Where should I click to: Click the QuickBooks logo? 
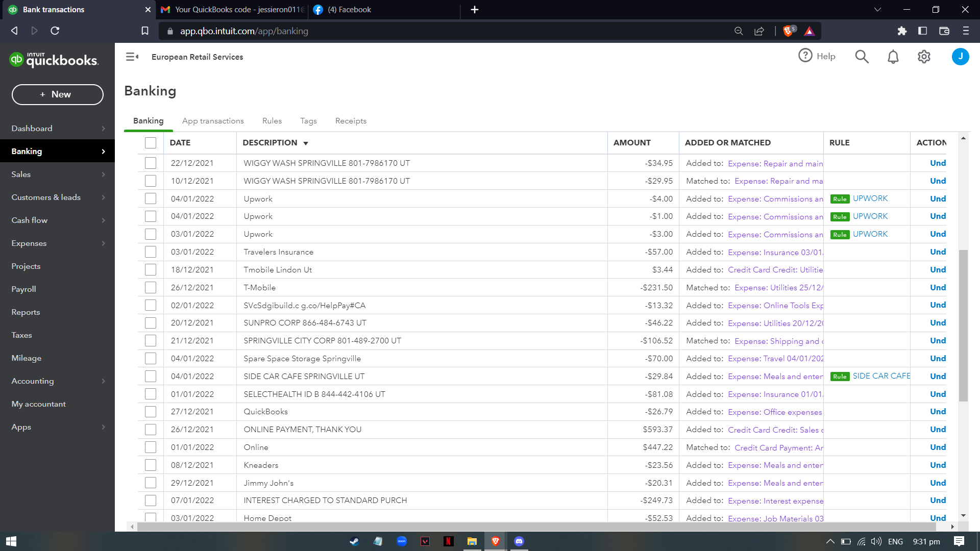pos(54,60)
